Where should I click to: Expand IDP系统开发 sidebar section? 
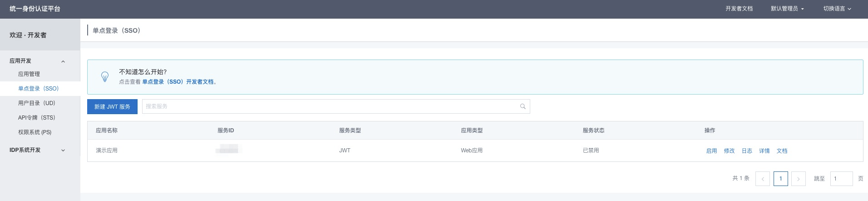click(63, 151)
